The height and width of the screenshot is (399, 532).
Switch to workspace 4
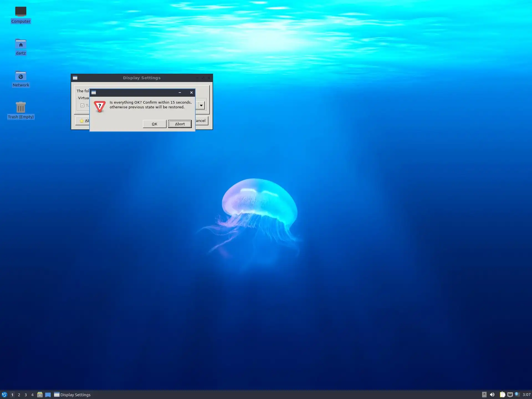coord(32,395)
